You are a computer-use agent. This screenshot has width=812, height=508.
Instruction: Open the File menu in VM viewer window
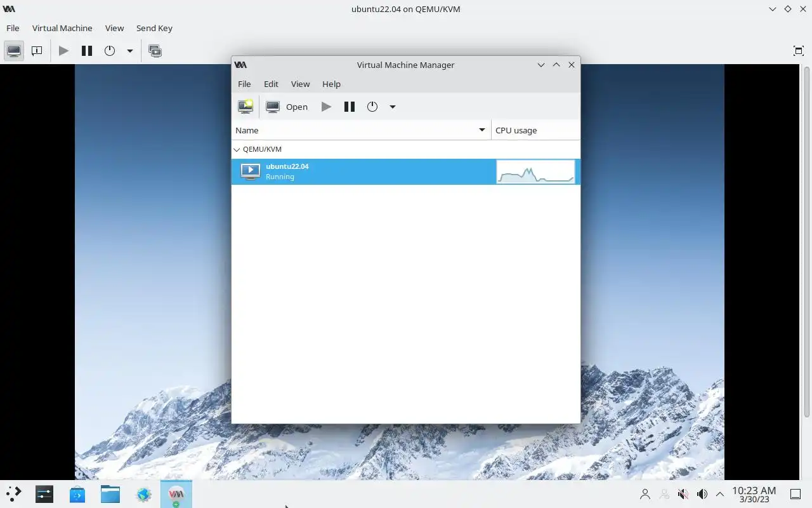click(13, 28)
